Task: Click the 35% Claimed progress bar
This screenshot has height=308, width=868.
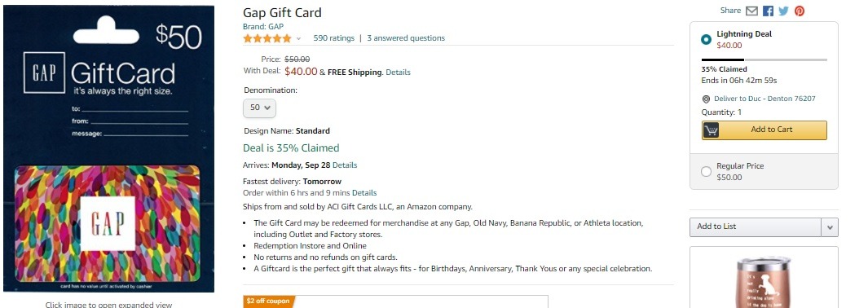Action: point(764,59)
